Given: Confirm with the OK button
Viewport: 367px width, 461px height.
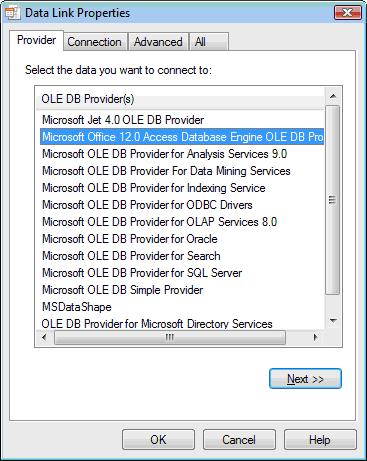Looking at the screenshot, I should coord(158,440).
